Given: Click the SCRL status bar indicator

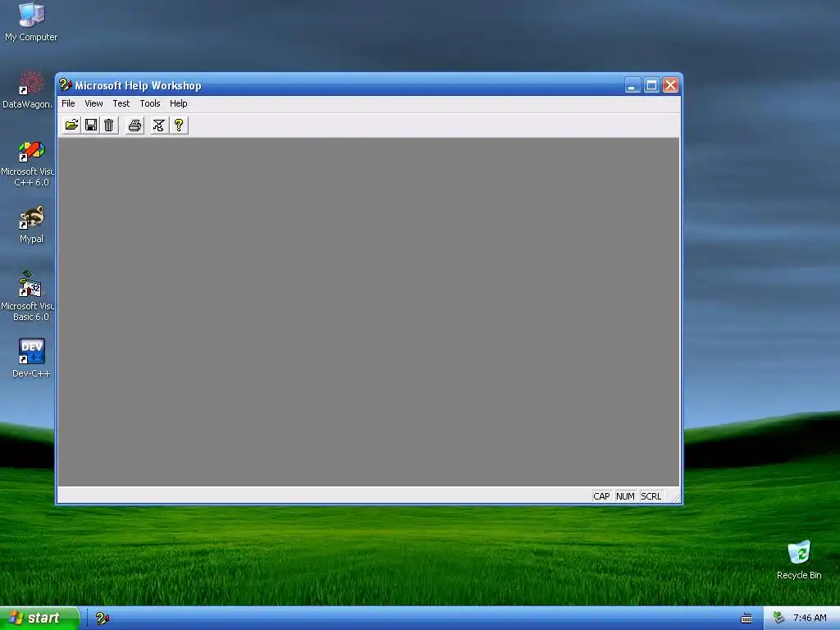Looking at the screenshot, I should pos(651,496).
